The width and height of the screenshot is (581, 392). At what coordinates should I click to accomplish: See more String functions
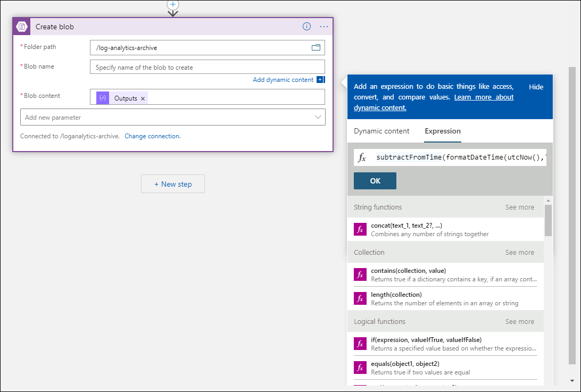(520, 207)
